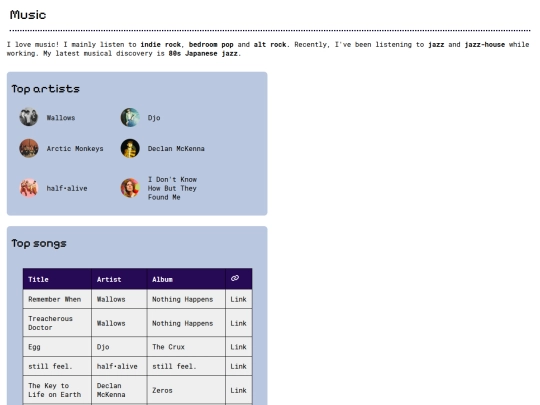Click the bold '80s Japanese jazz' text
This screenshot has height=405, width=540.
203,53
